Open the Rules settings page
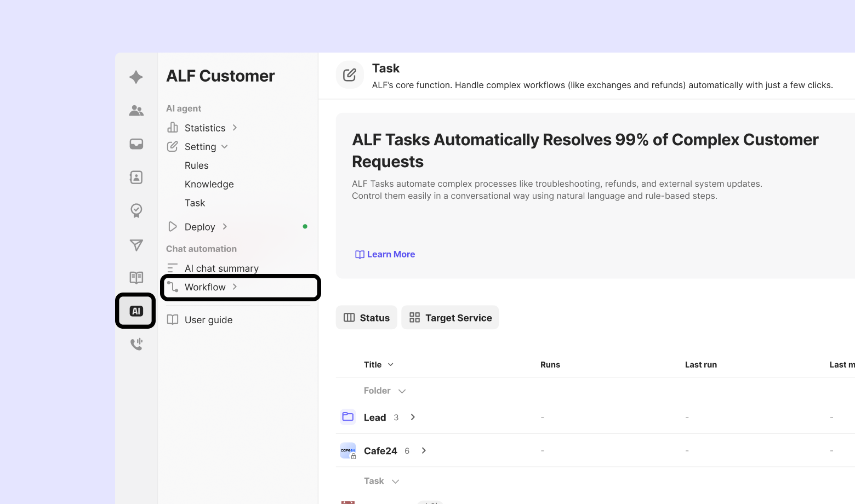 196,165
